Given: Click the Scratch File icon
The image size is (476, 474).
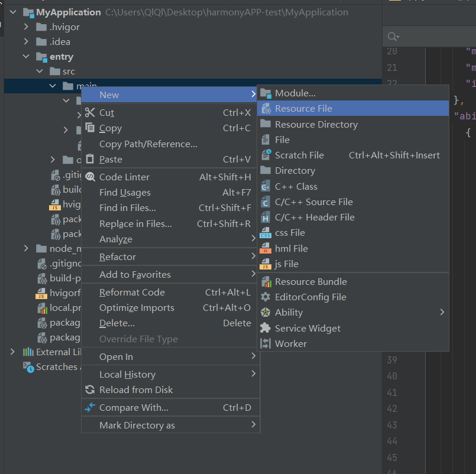Looking at the screenshot, I should [x=266, y=155].
